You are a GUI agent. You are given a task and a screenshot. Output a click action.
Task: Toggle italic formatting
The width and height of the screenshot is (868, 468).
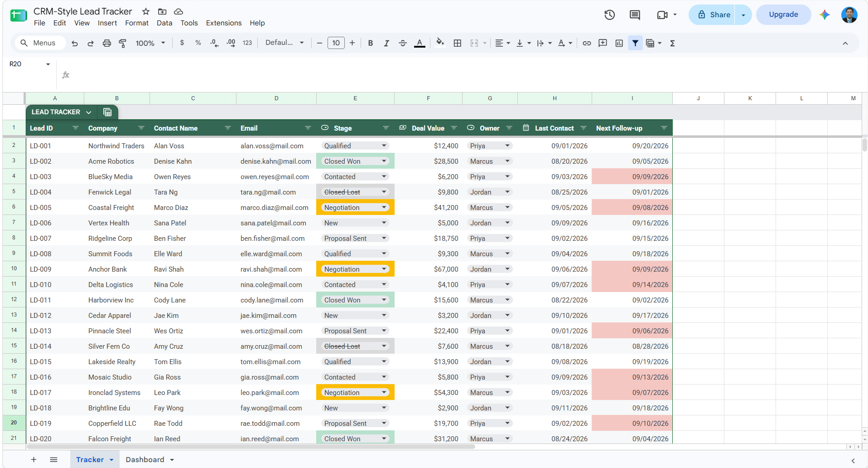click(x=386, y=43)
